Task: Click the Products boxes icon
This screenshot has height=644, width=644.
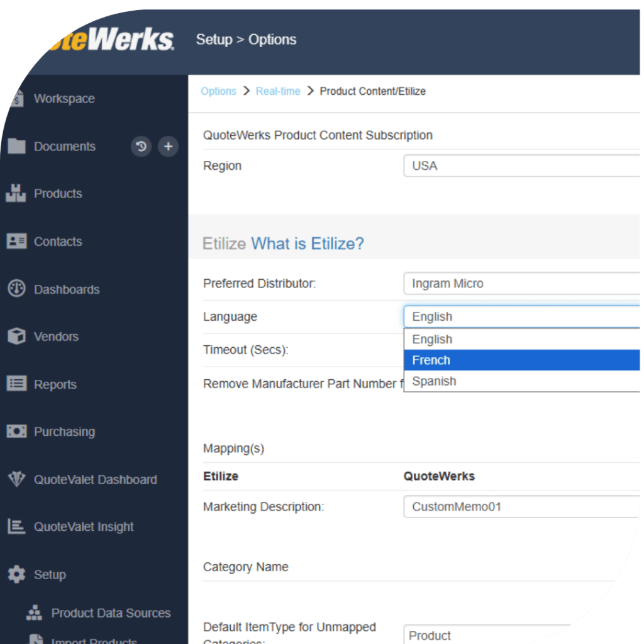Action: pos(16,194)
